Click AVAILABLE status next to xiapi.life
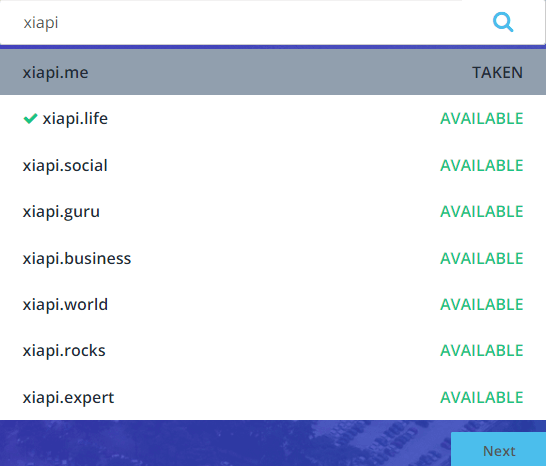 482,118
